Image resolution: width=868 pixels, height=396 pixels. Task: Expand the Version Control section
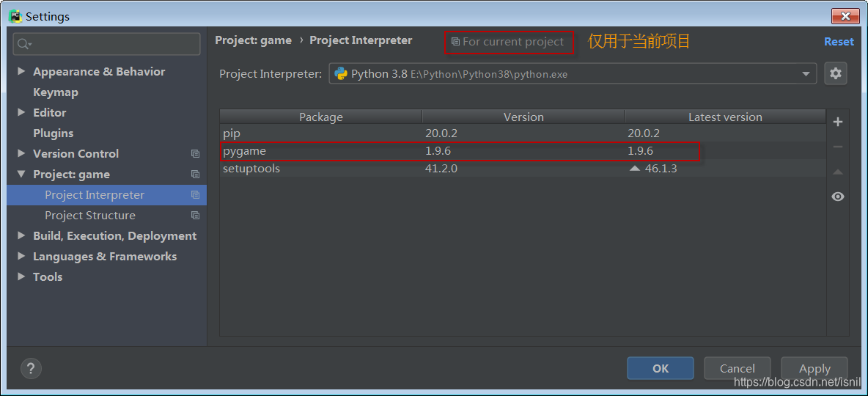[x=21, y=153]
